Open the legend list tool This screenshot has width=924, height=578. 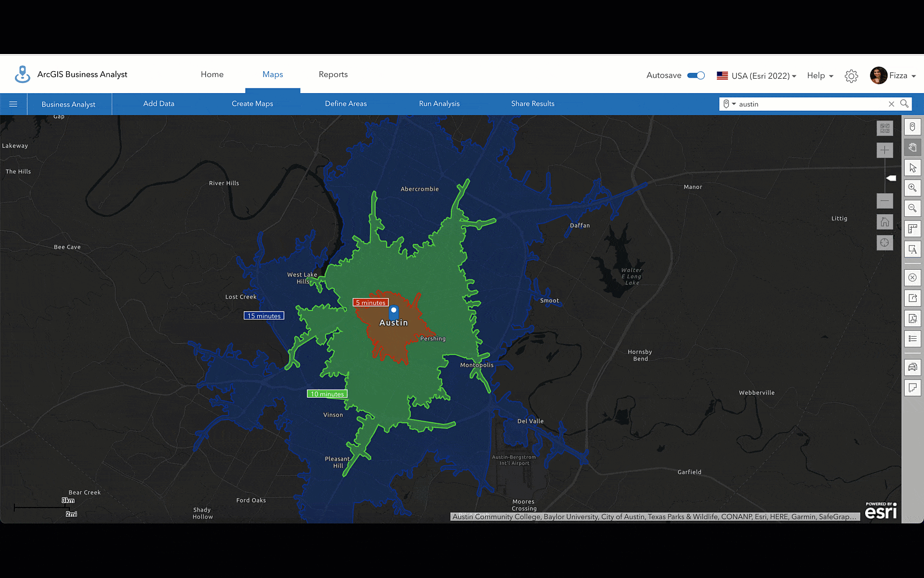(x=913, y=339)
